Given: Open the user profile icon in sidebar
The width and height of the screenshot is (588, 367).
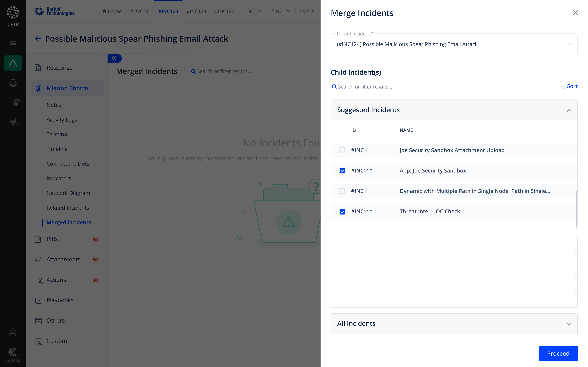Looking at the screenshot, I should 12,332.
